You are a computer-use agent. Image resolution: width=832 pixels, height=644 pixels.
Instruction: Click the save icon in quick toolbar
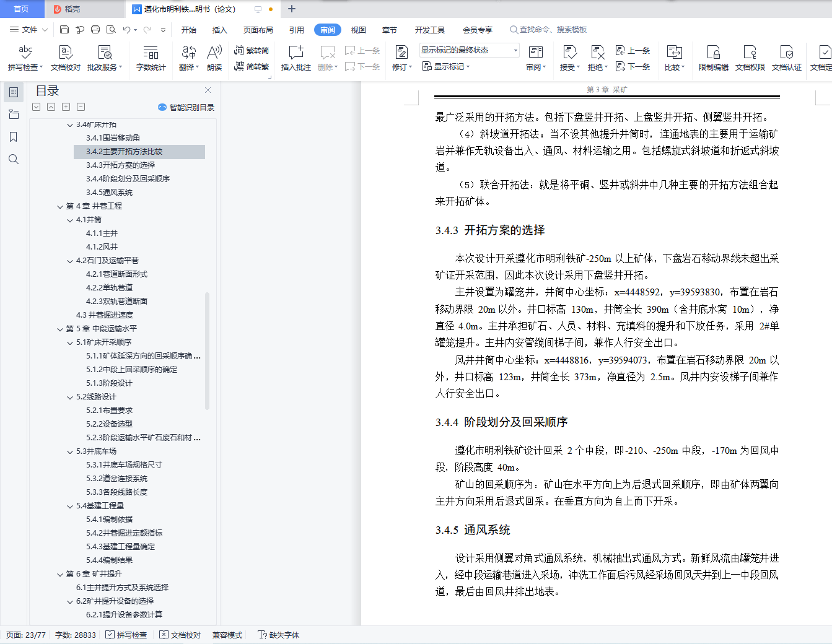point(64,29)
